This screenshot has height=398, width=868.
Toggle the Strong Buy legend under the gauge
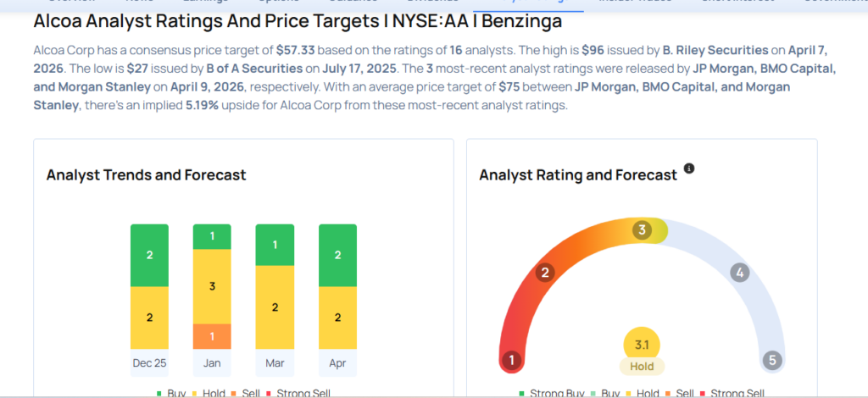(553, 393)
